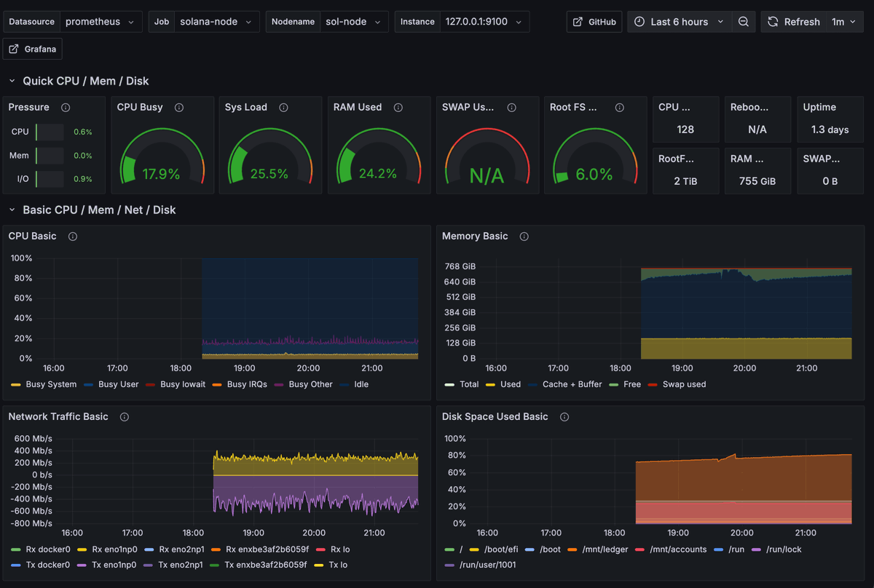The image size is (874, 588).
Task: Zoom out time range magnifier icon
Action: click(744, 22)
